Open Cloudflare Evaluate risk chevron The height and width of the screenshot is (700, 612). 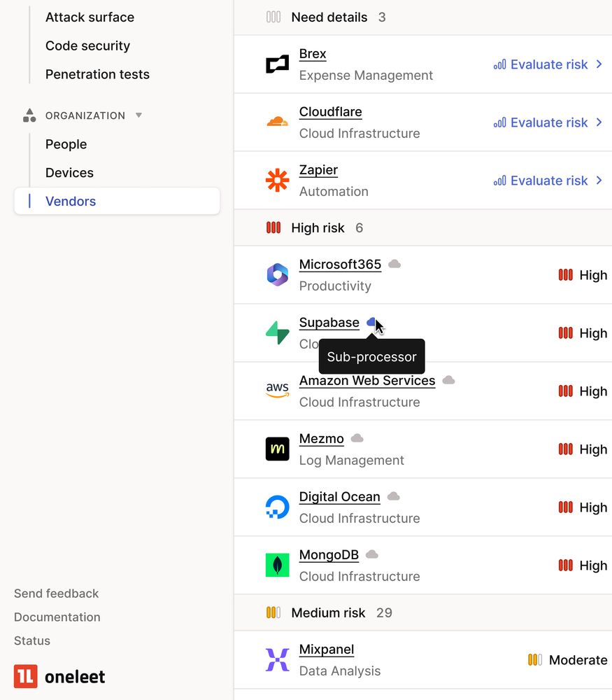click(599, 122)
